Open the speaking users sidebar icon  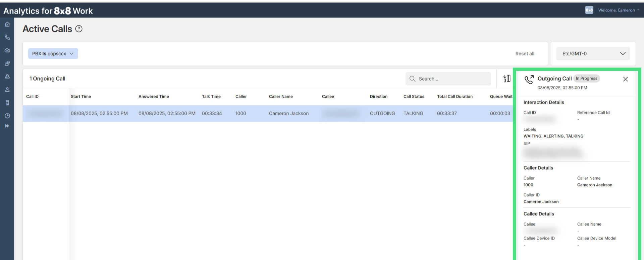pyautogui.click(x=7, y=63)
